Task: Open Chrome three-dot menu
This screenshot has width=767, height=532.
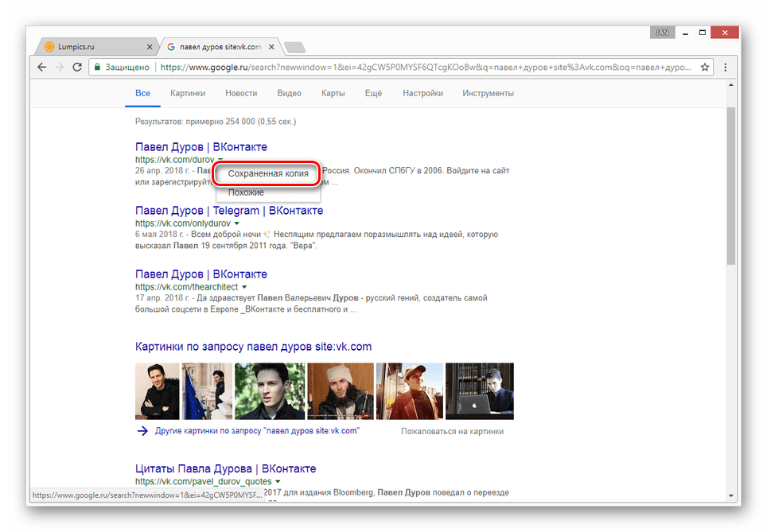Action: point(725,68)
